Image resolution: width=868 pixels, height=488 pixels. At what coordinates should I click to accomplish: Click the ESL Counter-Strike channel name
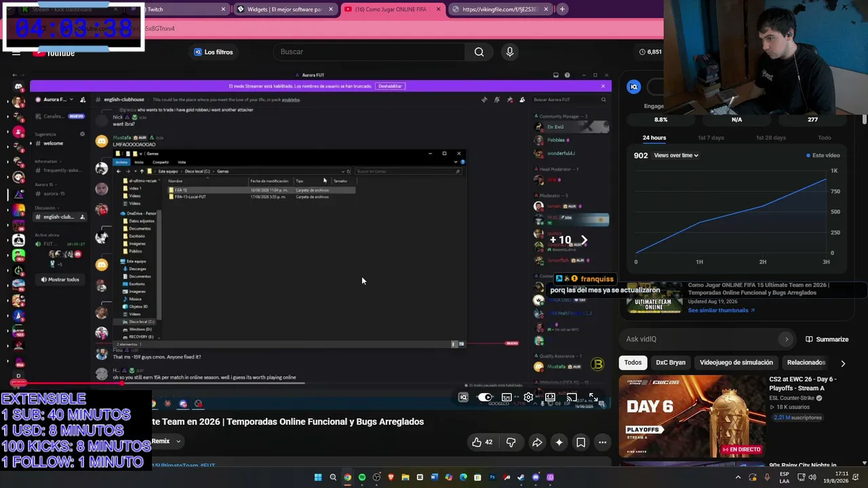coord(792,398)
